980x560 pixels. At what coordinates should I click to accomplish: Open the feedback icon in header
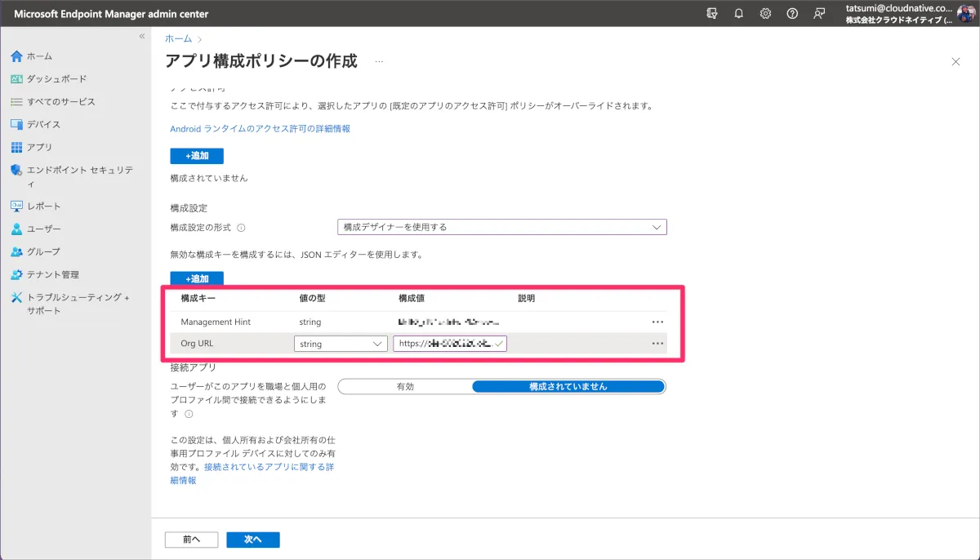pyautogui.click(x=819, y=14)
